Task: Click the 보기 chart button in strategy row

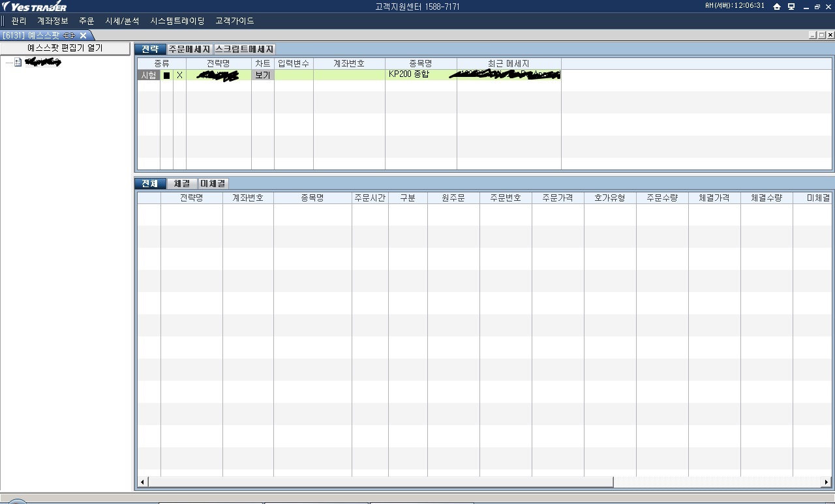Action: [262, 75]
